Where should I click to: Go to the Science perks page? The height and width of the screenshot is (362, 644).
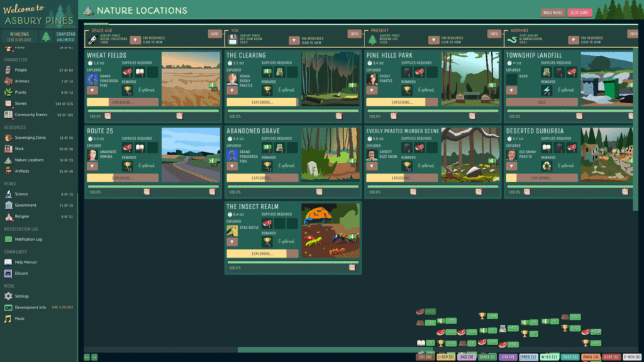[x=21, y=194]
